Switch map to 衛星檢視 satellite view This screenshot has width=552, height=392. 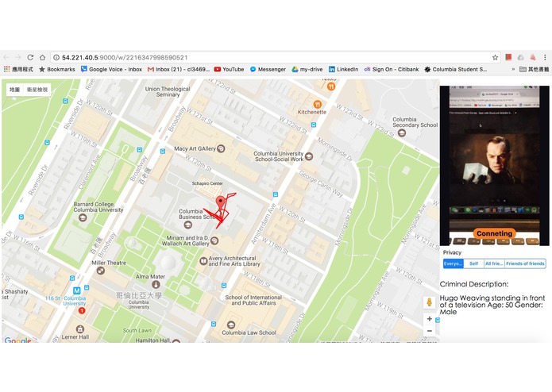[37, 90]
